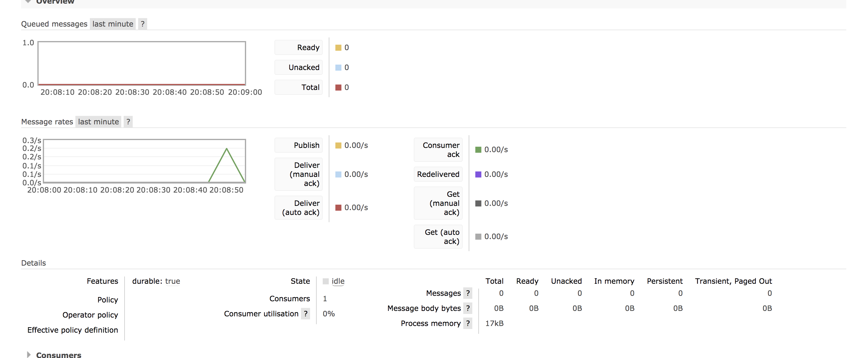868x358 pixels.
Task: Click the idle state indicator square
Action: pyautogui.click(x=325, y=281)
